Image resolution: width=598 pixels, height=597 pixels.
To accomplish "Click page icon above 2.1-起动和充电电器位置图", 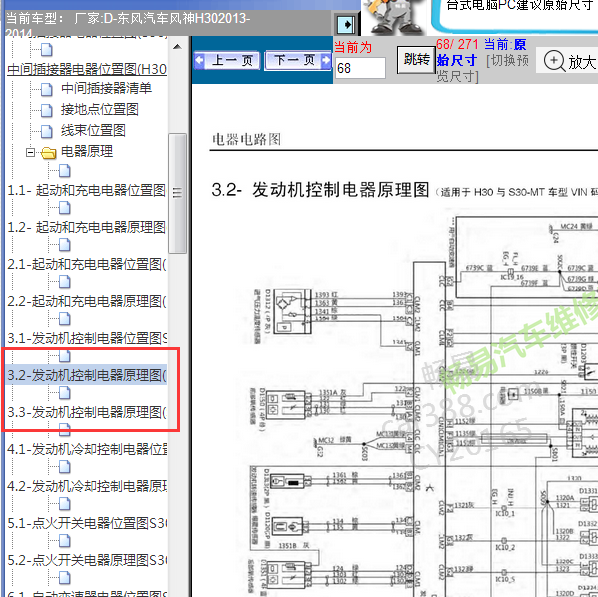I will coord(65,245).
